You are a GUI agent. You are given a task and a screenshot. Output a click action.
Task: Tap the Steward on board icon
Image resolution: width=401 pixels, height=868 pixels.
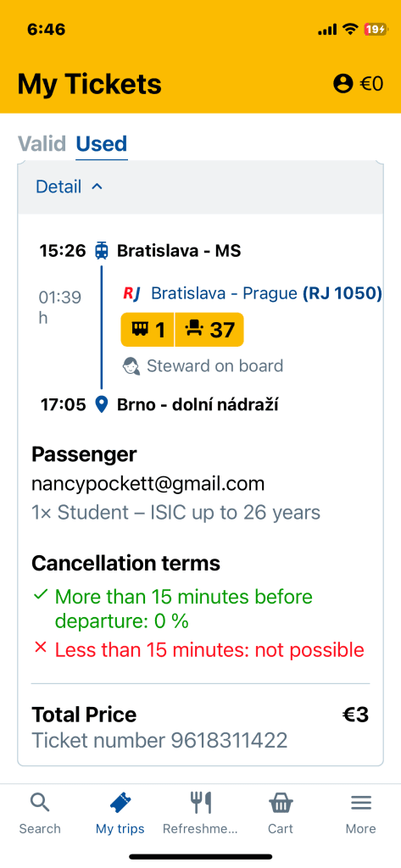point(131,366)
